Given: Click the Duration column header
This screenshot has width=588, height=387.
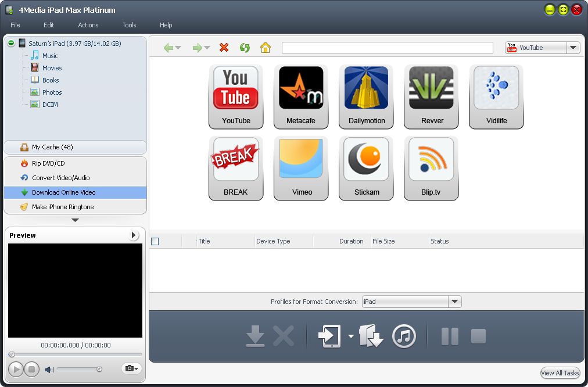Looking at the screenshot, I should (342, 242).
